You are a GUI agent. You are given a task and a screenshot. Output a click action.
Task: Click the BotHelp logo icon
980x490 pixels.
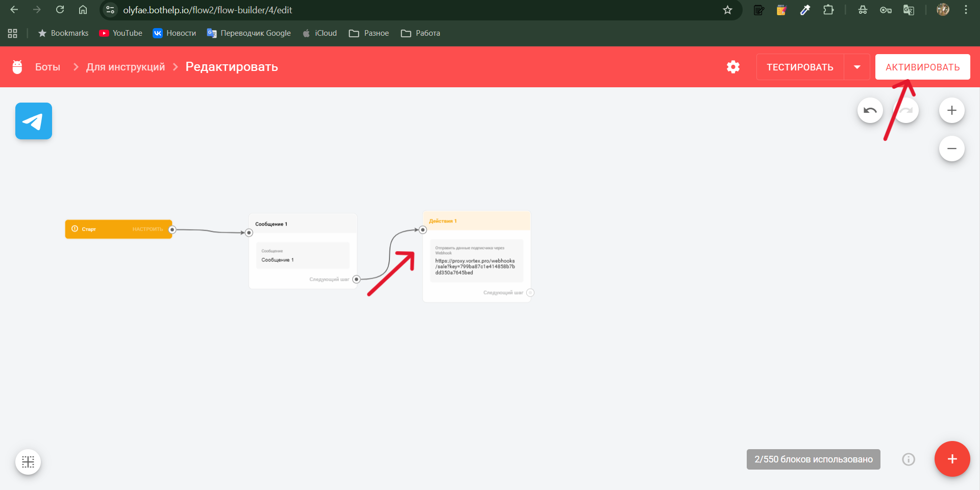click(x=17, y=67)
